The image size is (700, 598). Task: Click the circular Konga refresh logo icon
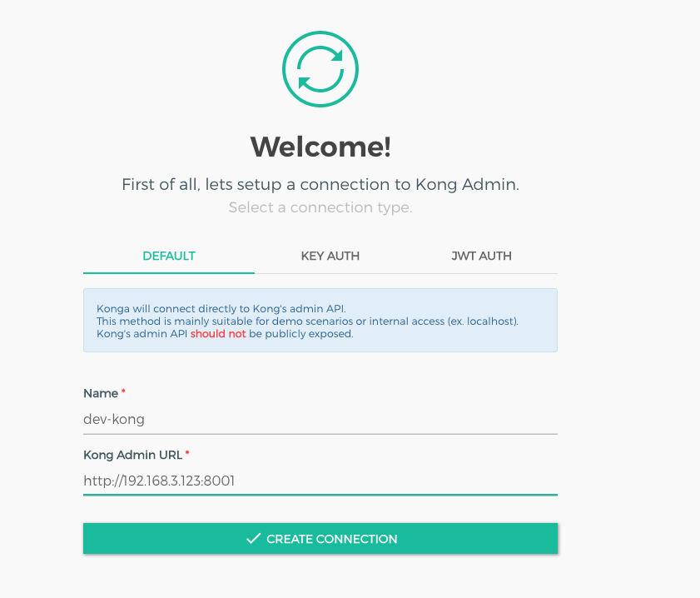point(320,68)
